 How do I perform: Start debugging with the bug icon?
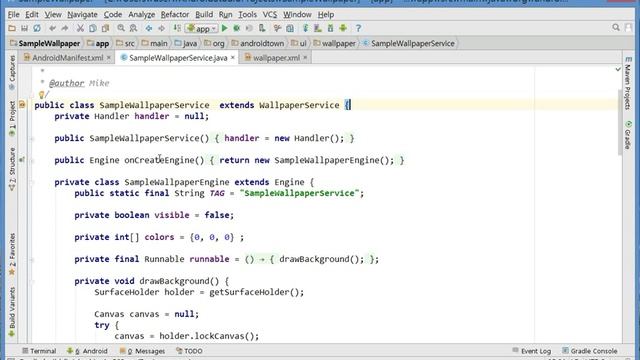coord(237,28)
